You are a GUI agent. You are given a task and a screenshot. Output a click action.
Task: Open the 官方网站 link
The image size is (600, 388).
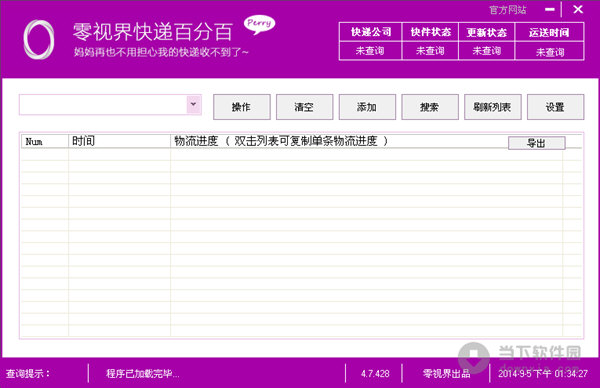pos(508,10)
